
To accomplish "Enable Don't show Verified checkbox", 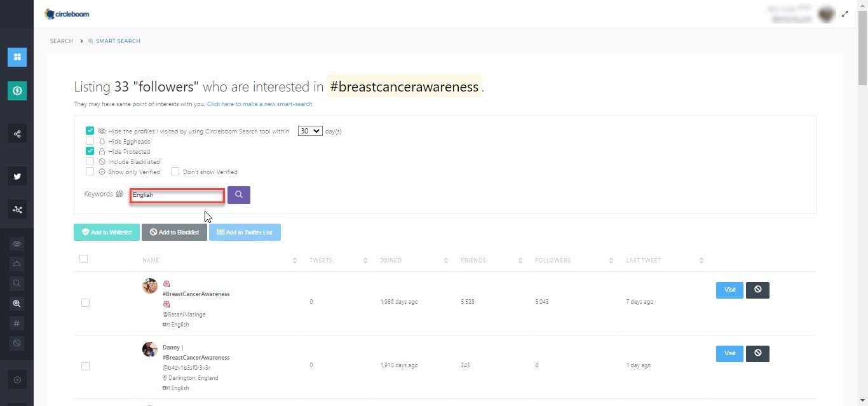I will click(x=175, y=172).
